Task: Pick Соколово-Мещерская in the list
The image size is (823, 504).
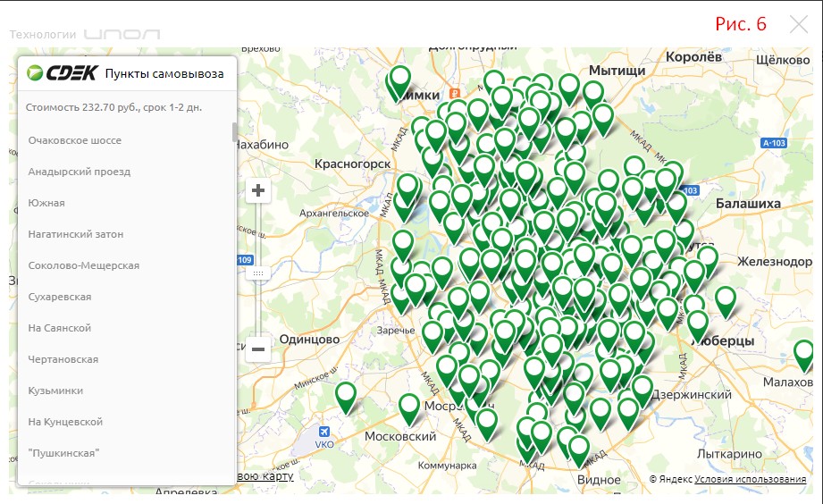Action: 84,265
